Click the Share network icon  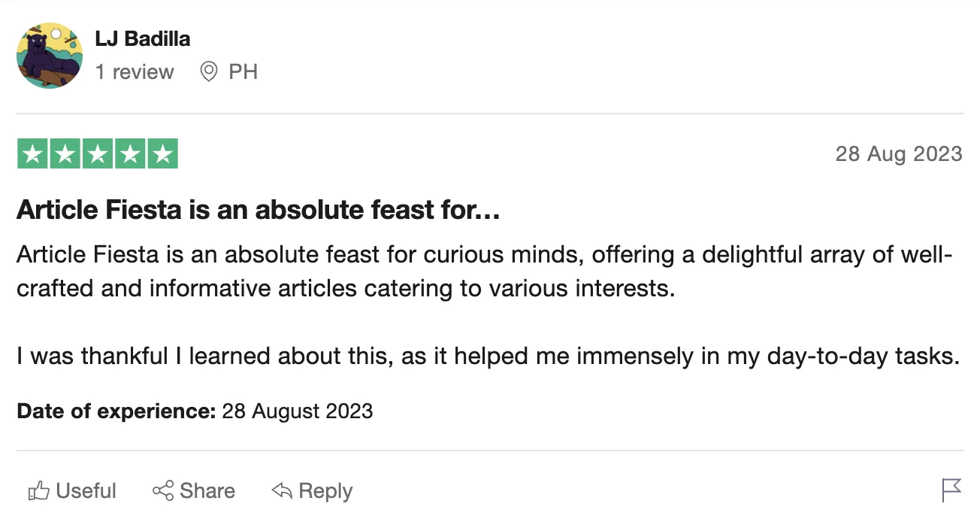click(x=162, y=491)
